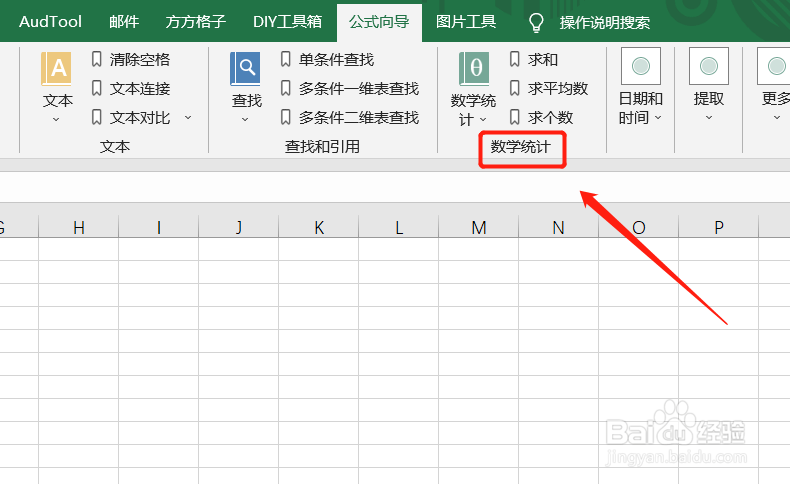Expand the 文本对比 dropdown arrow
This screenshot has height=484, width=790.
[x=188, y=117]
